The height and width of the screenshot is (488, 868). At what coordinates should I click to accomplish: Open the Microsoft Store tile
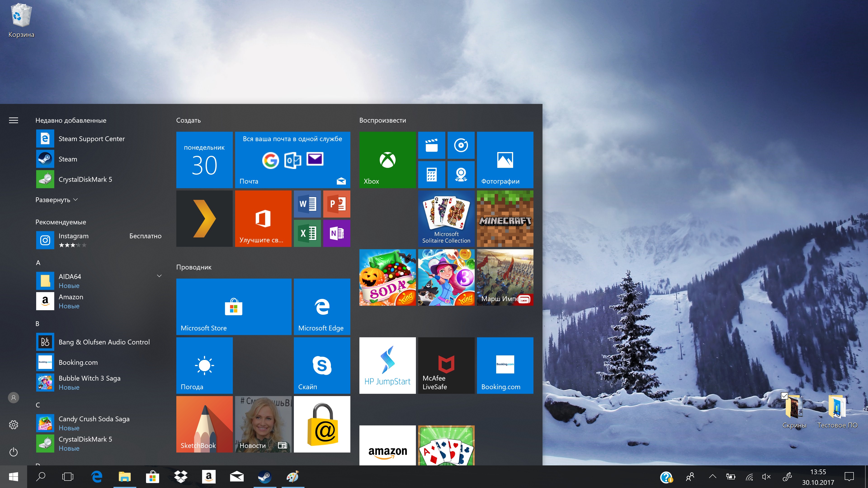click(234, 307)
